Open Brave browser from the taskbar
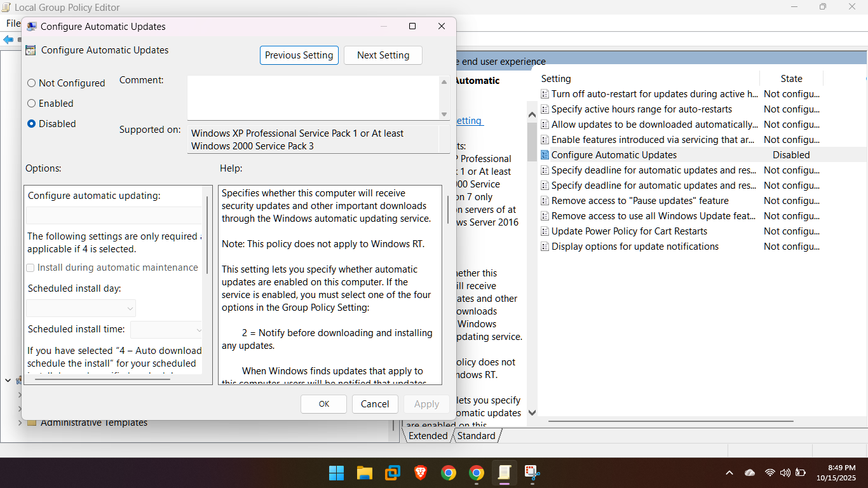Viewport: 868px width, 488px height. tap(421, 473)
